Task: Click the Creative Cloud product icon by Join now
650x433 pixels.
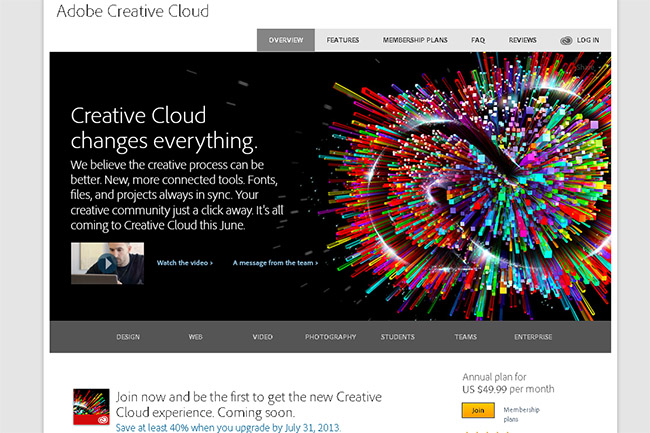Action: pos(91,407)
